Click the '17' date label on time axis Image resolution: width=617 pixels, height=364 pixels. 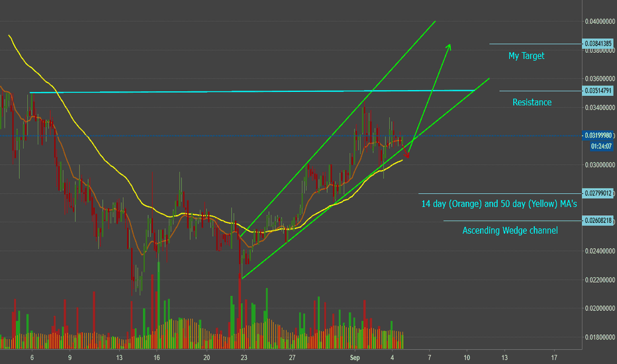pyautogui.click(x=554, y=357)
